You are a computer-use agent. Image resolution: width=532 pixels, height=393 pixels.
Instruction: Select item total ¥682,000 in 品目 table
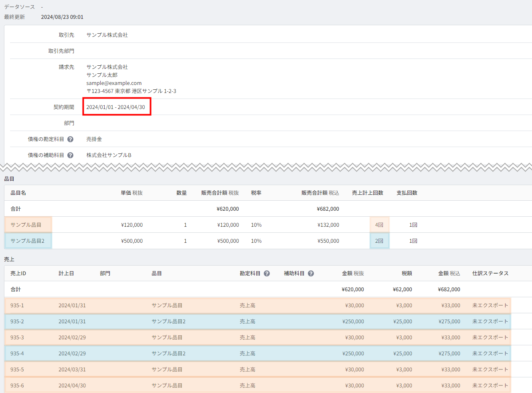tap(328, 209)
